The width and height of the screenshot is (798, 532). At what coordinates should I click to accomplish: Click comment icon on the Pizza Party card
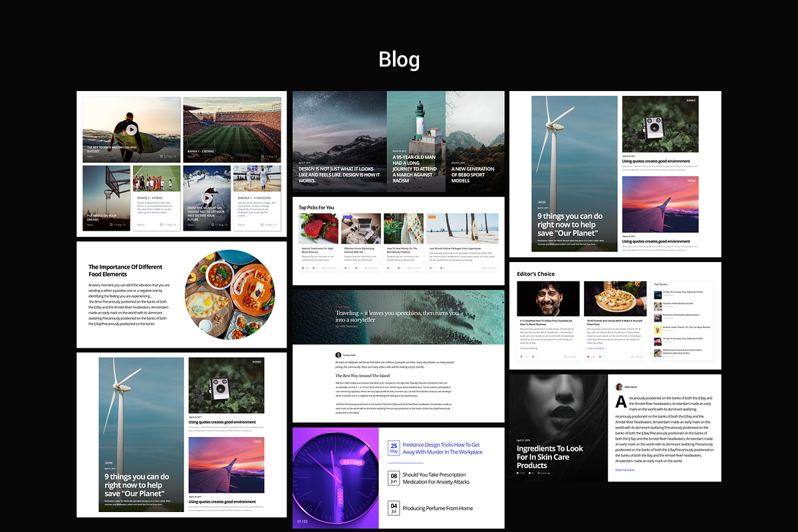coord(600,356)
